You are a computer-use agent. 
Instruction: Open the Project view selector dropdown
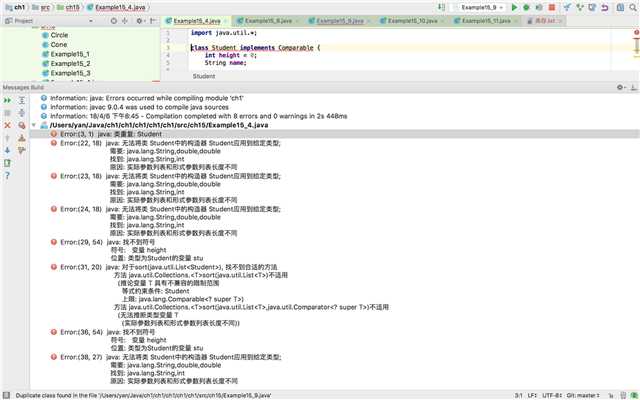pos(90,21)
